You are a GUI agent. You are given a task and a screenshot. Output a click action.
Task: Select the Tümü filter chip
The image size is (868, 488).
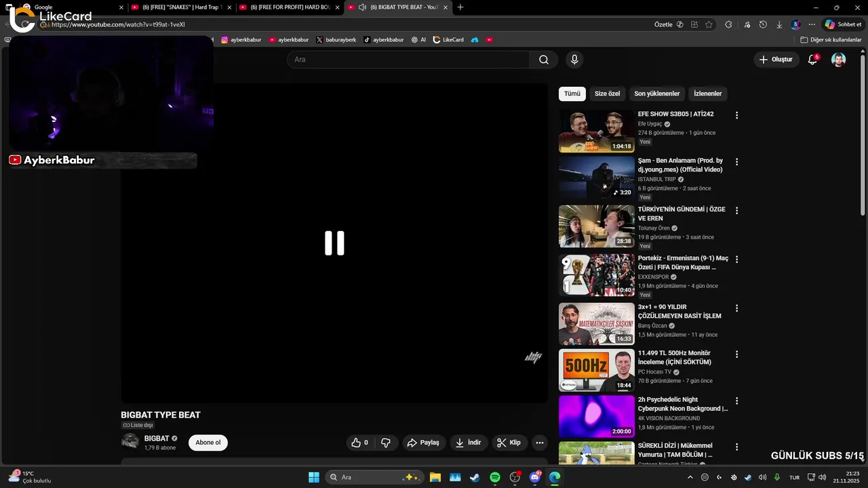[572, 94]
